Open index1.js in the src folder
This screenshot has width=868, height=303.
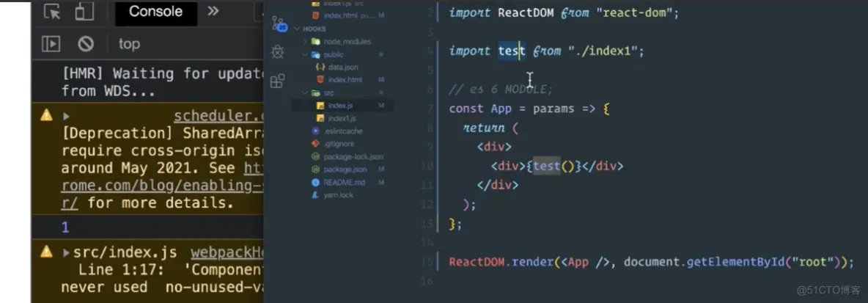click(342, 119)
